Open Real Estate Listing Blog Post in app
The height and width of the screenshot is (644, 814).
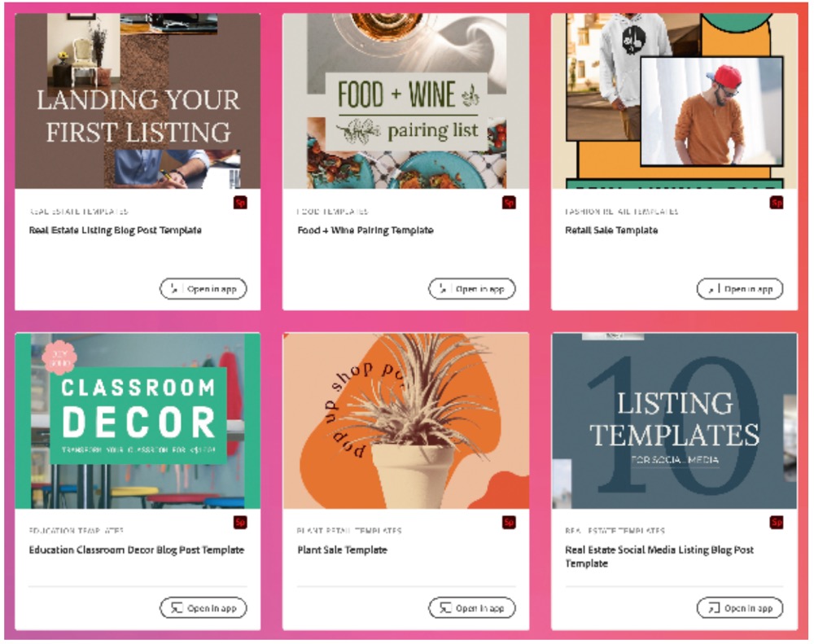(x=203, y=289)
